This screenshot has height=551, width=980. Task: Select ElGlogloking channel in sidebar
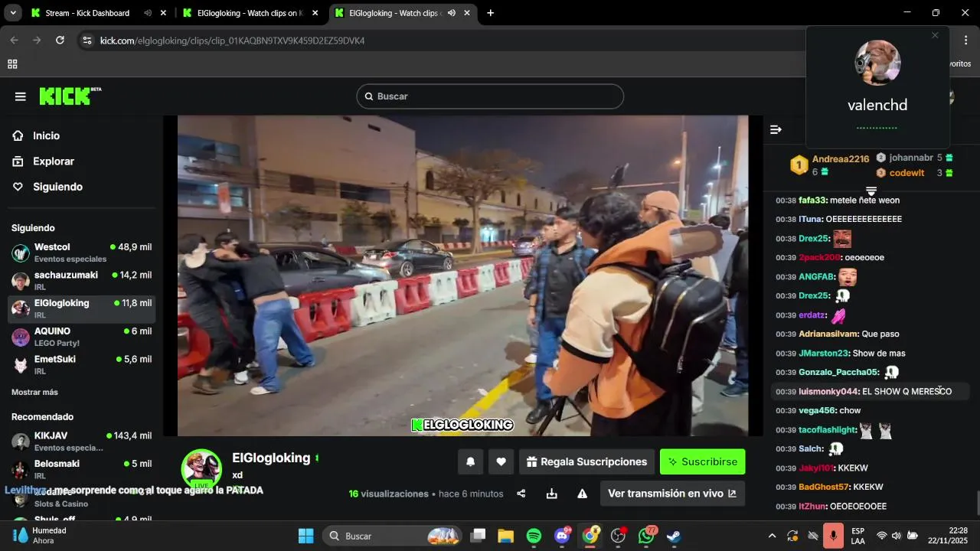tap(81, 309)
